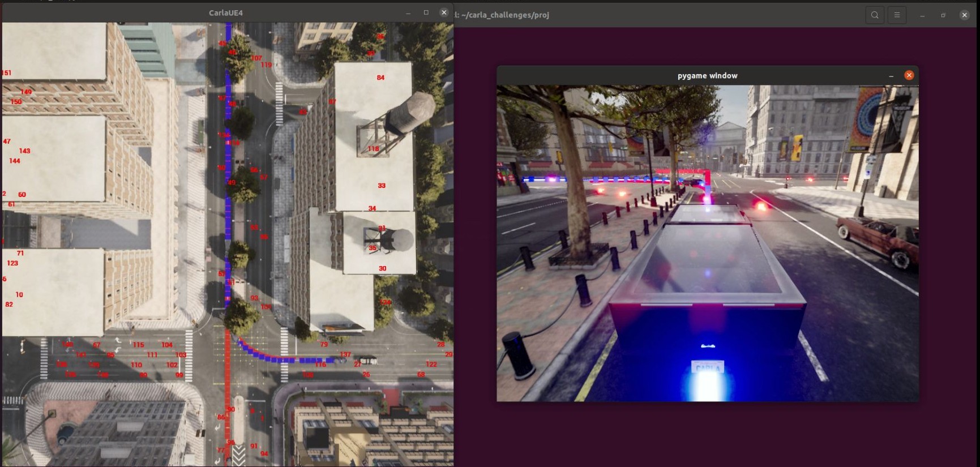This screenshot has height=467, width=980.
Task: Minimize the pygame window
Action: tap(891, 75)
